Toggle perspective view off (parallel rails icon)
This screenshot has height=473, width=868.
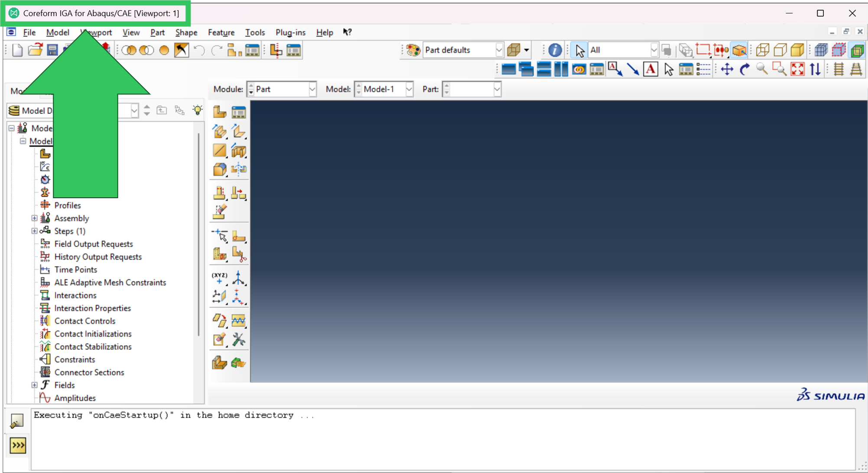pos(839,69)
